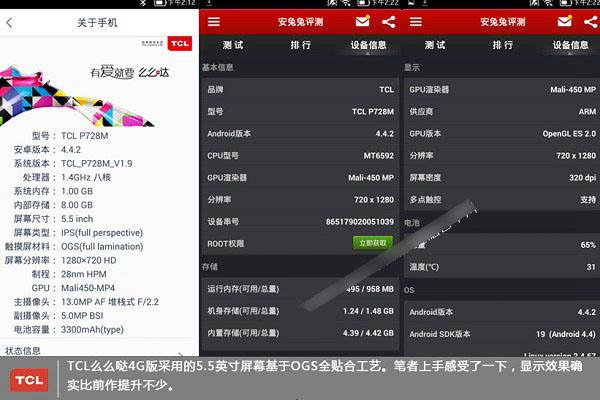Image resolution: width=600 pixels, height=400 pixels.
Task: Click the 基本信息 section header
Action: click(x=217, y=68)
